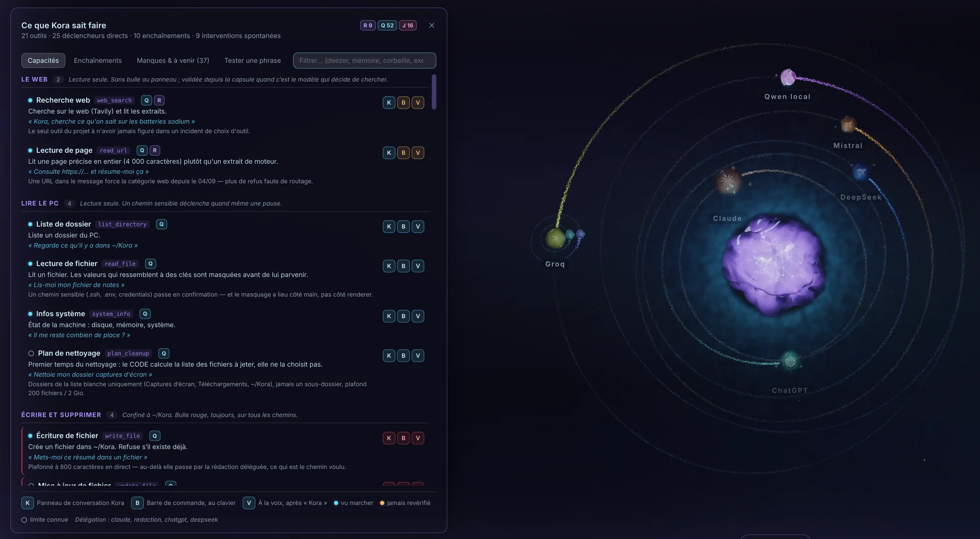Click the Q tag next to plan_cleanup
The width and height of the screenshot is (980, 539).
pyautogui.click(x=164, y=353)
